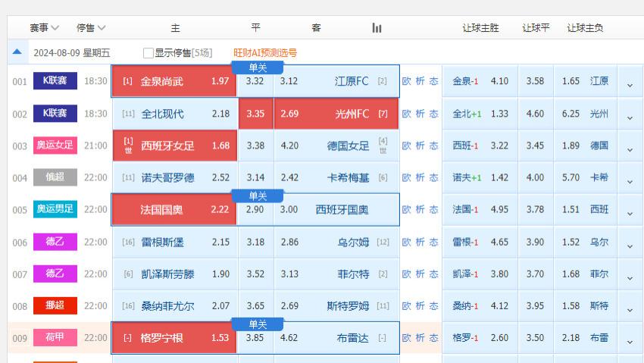Select handicap draw 4.60 in 全北+1 row
Screen dimensions: 644x363
[x=535, y=114]
